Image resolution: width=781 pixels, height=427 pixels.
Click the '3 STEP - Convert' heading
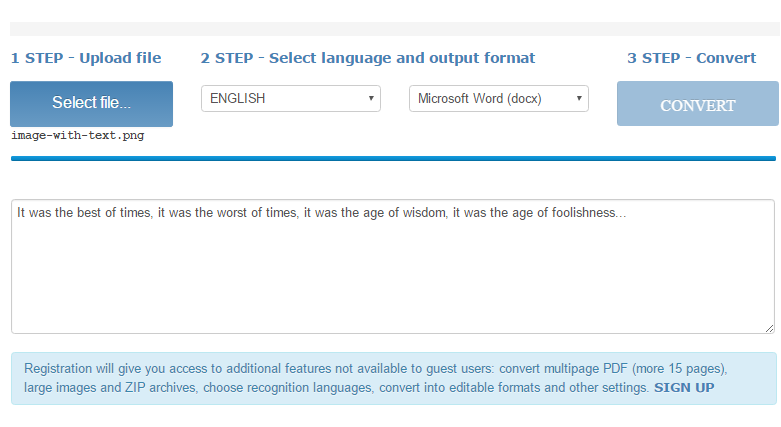691,58
